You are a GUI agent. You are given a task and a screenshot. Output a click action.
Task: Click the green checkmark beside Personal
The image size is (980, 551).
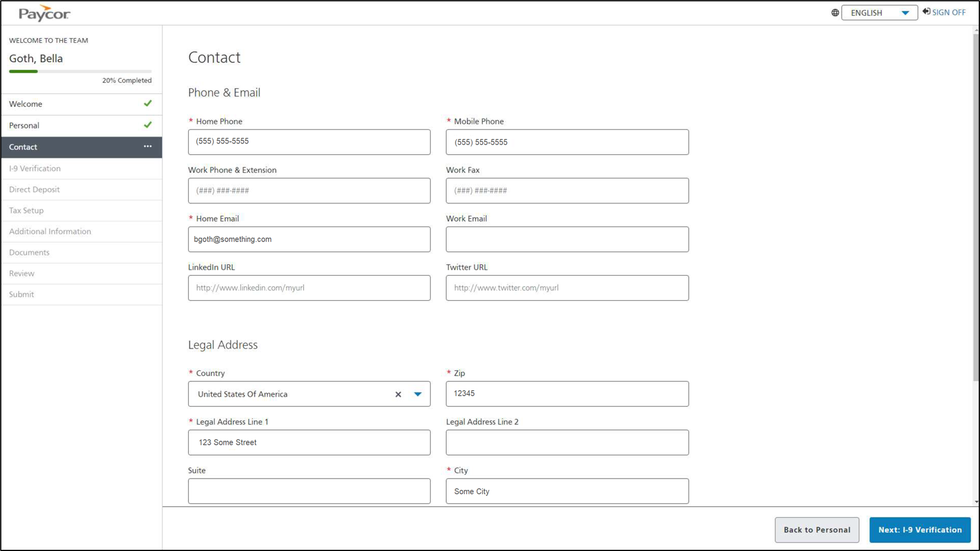tap(148, 125)
